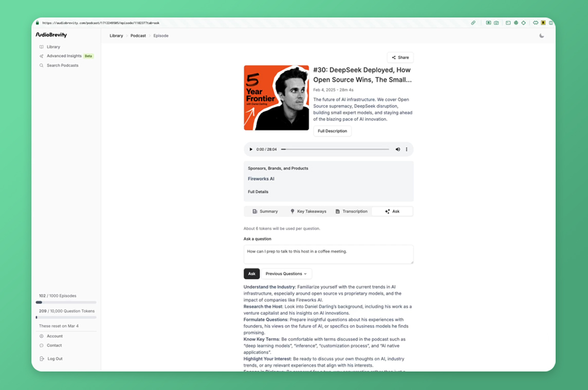
Task: Click the episode title '#30: DeepSeek Deployed'
Action: [362, 75]
